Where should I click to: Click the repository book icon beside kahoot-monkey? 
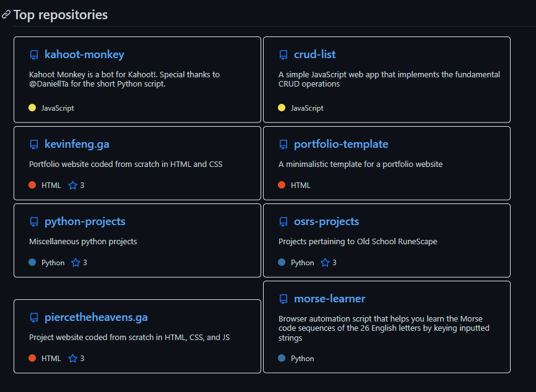[34, 54]
